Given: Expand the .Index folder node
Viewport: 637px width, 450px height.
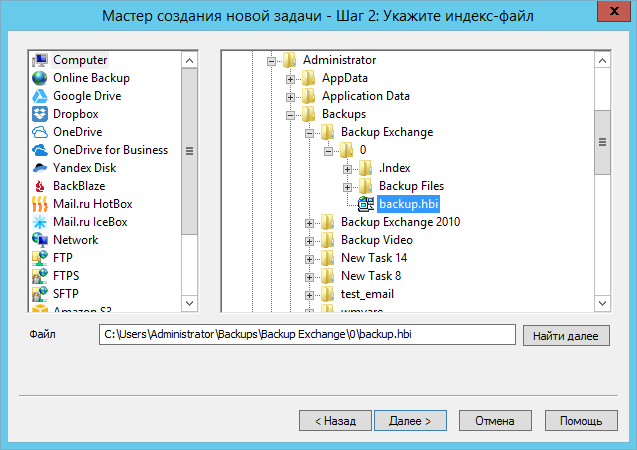Looking at the screenshot, I should [348, 169].
